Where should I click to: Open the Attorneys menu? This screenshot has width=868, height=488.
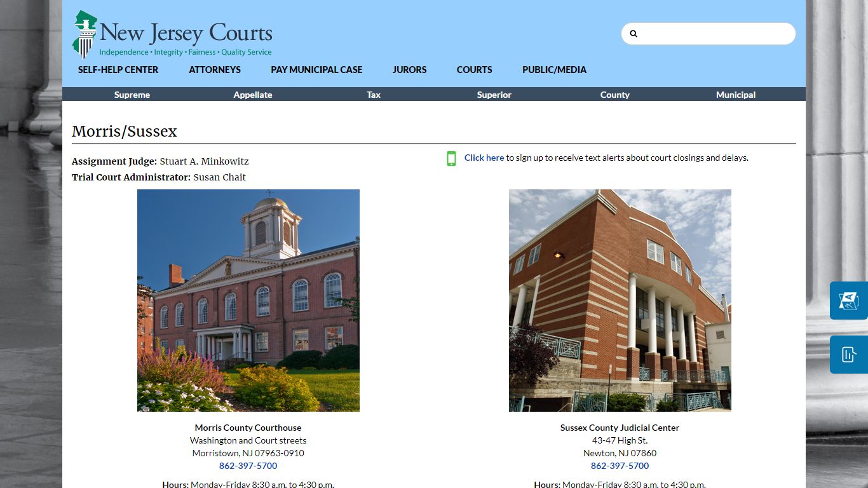(x=215, y=70)
